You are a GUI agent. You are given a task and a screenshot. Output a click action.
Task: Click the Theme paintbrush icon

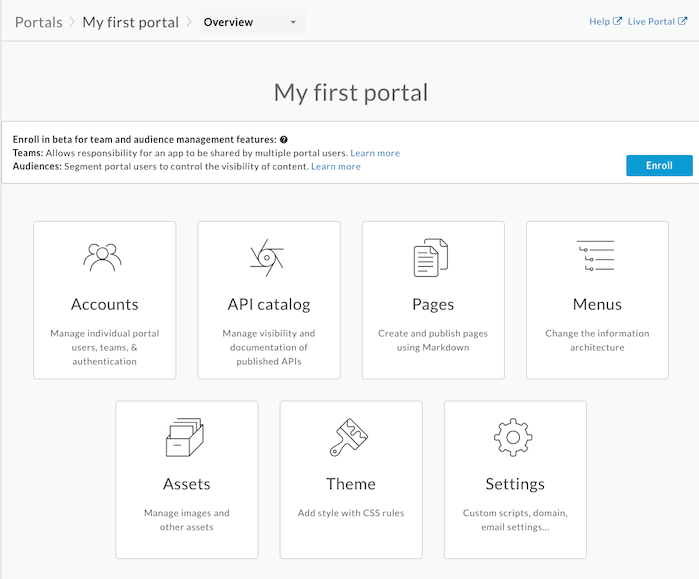pos(350,437)
